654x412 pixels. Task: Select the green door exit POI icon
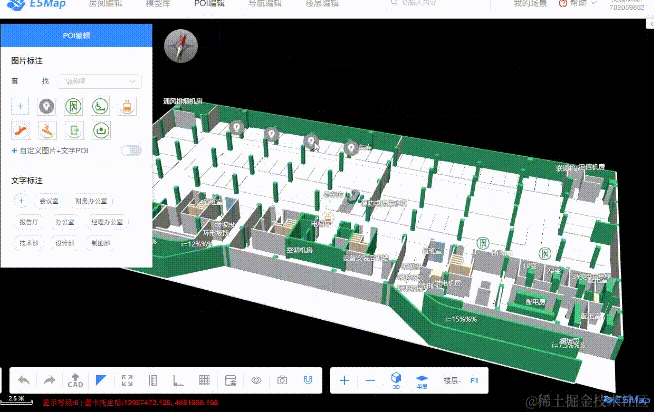(x=73, y=131)
